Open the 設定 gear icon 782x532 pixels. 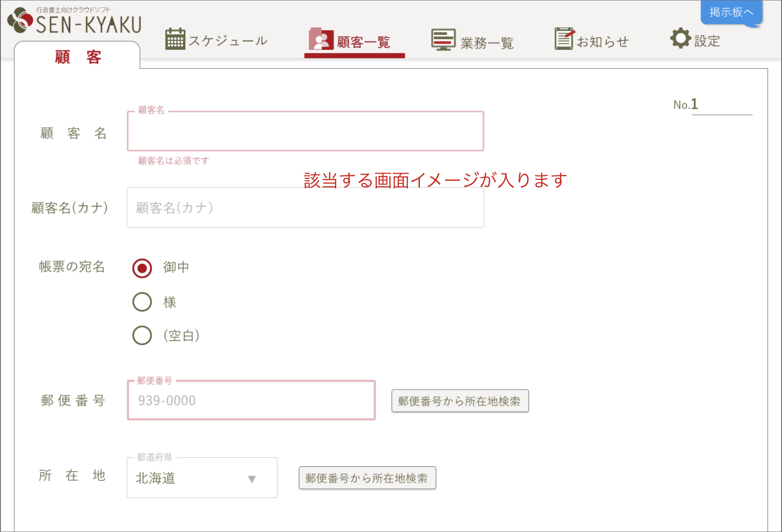tap(680, 39)
